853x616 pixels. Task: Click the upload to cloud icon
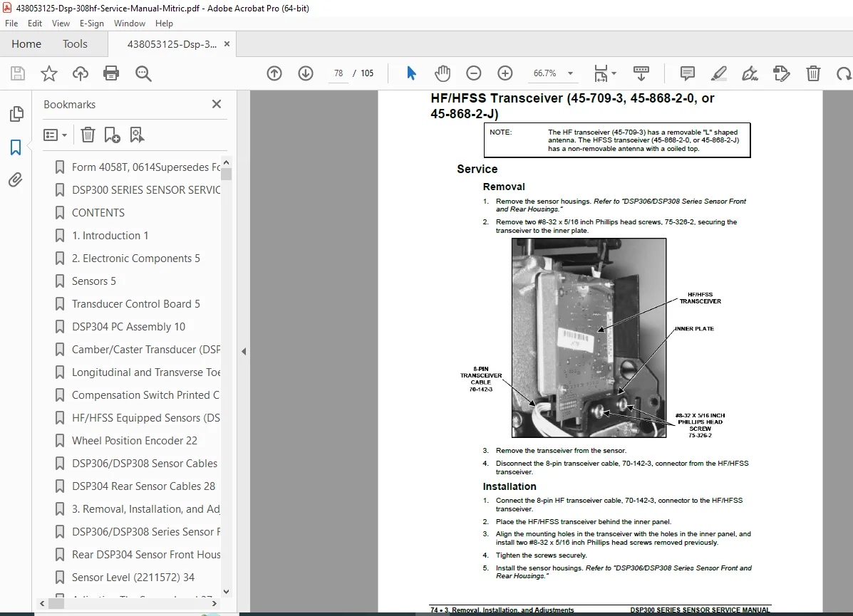(80, 73)
